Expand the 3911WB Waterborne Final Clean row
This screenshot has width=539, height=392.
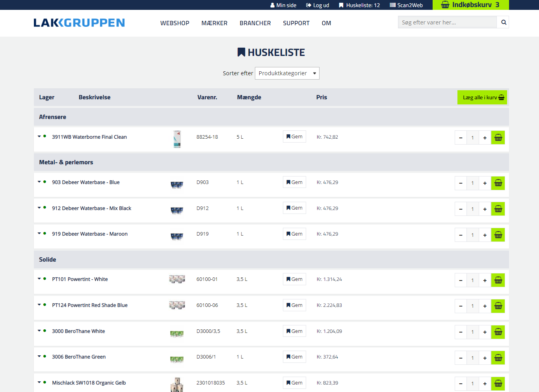(39, 136)
